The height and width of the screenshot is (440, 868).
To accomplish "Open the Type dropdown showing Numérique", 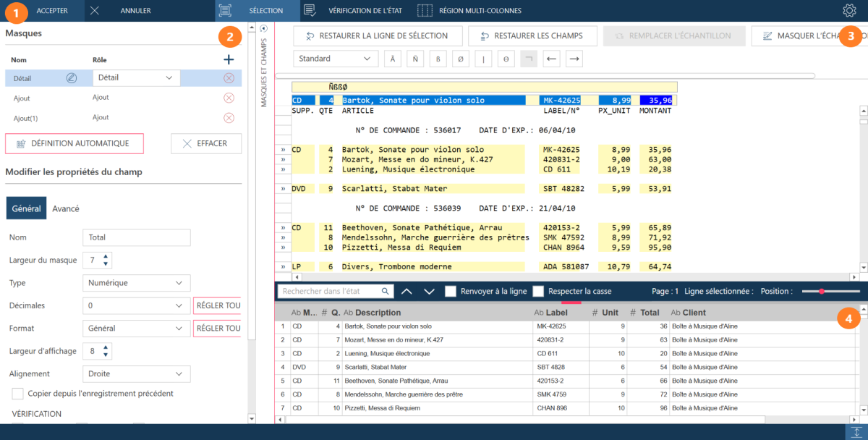I will (136, 283).
